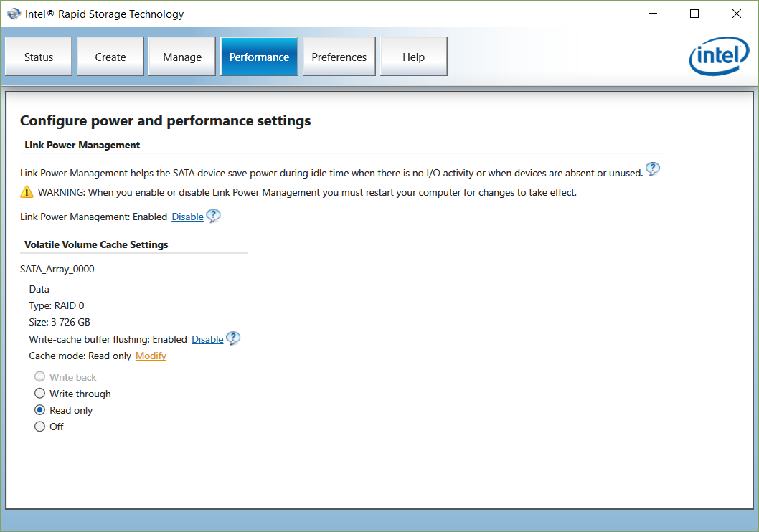Select the Write back radio option
This screenshot has height=532, width=759.
click(x=40, y=377)
